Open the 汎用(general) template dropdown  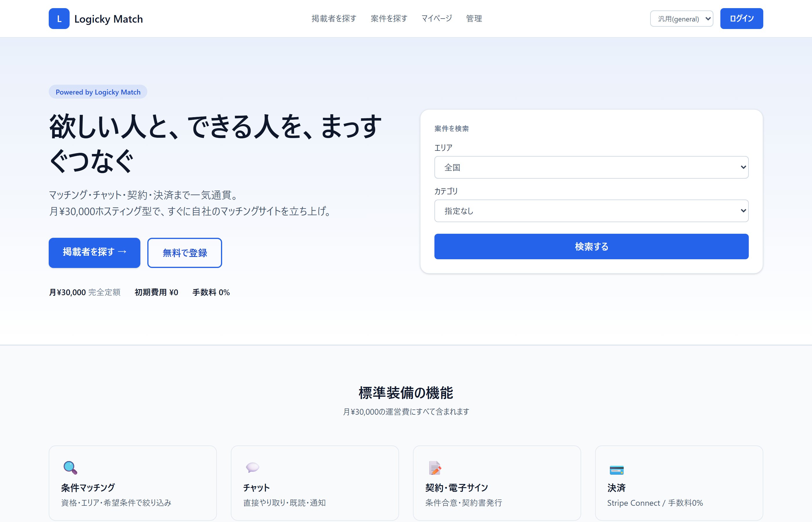(681, 19)
